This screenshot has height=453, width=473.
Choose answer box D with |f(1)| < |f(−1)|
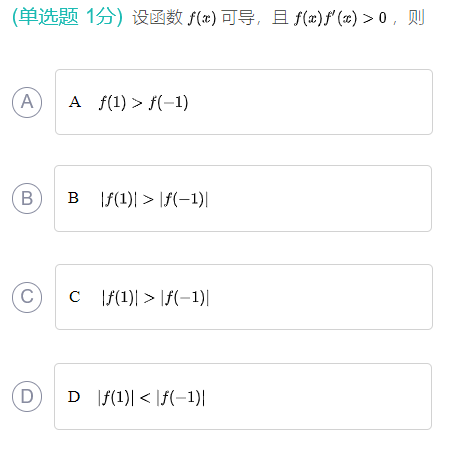coord(243,396)
